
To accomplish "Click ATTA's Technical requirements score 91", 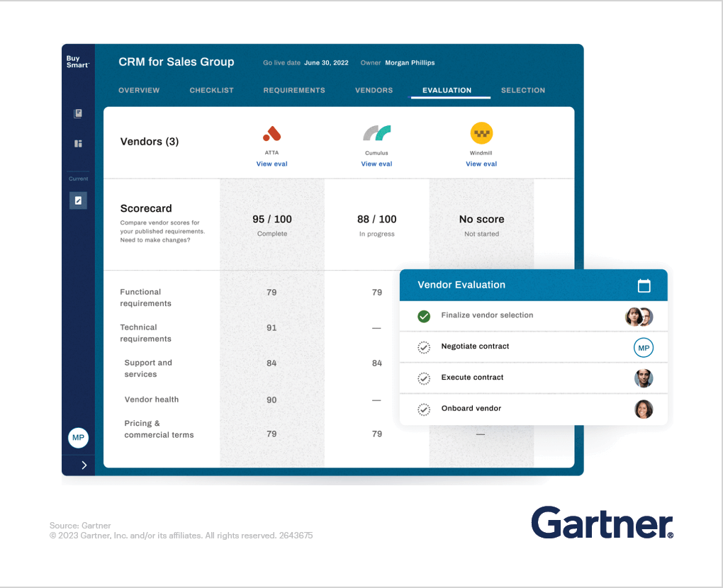I will (271, 327).
